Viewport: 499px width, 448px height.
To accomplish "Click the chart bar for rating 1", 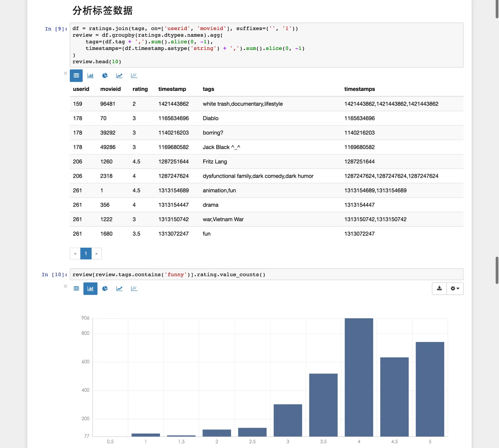I will [146, 435].
